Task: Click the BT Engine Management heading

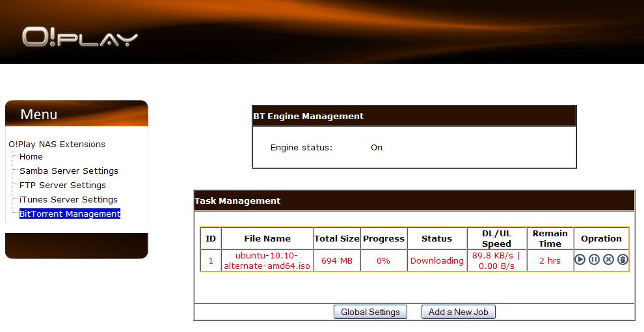Action: click(x=308, y=117)
